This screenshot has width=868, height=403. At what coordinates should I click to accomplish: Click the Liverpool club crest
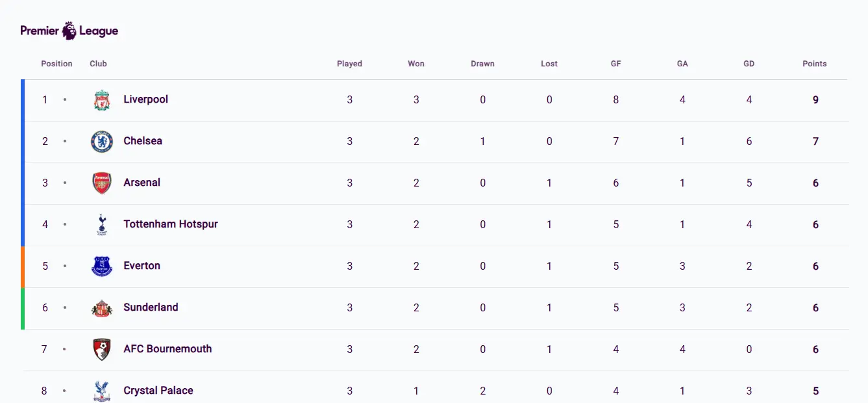(x=101, y=99)
